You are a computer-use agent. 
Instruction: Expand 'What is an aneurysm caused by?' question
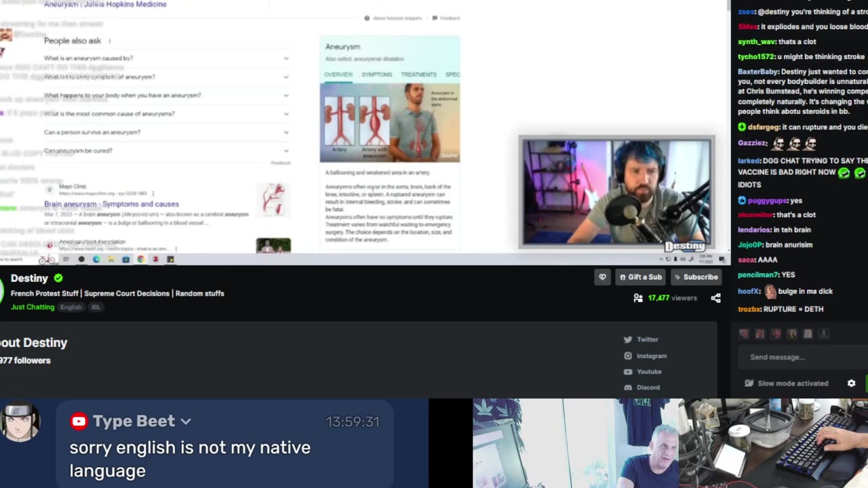click(x=167, y=58)
